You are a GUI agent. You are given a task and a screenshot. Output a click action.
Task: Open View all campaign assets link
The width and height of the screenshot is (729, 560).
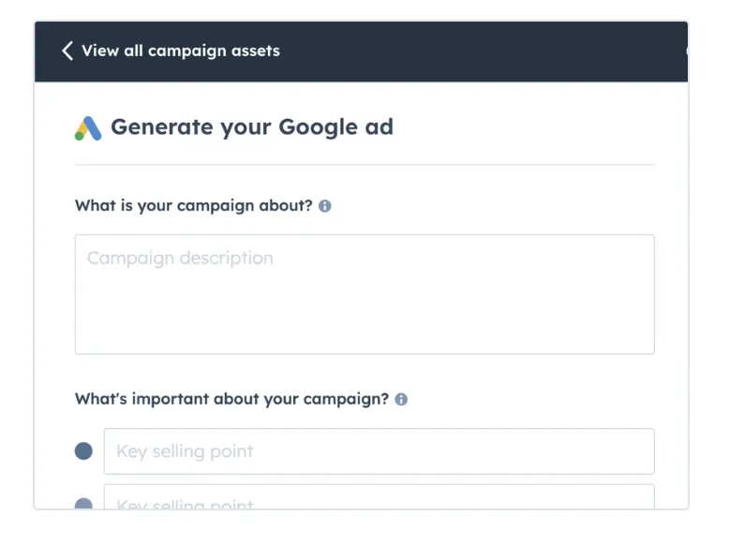tap(180, 51)
